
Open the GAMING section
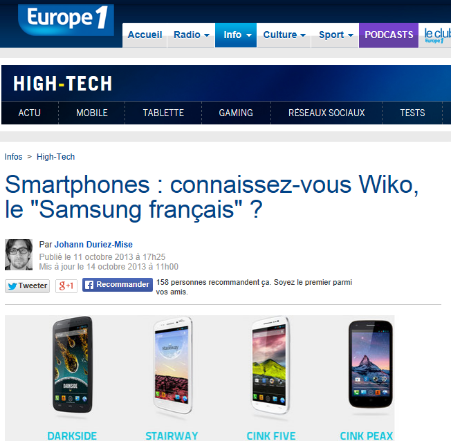pos(236,113)
